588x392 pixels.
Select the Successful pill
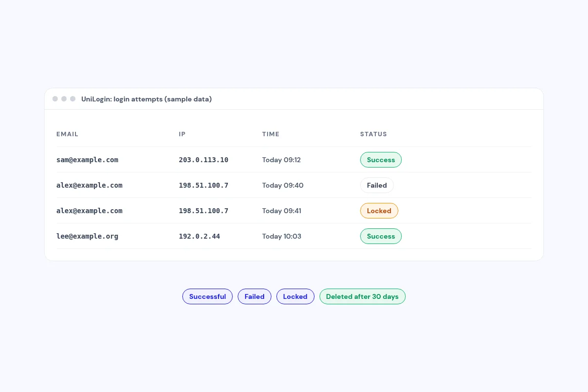coord(207,296)
